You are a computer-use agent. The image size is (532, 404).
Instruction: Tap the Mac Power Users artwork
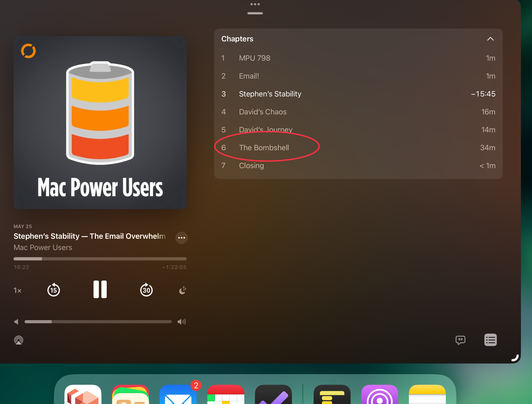(x=100, y=122)
